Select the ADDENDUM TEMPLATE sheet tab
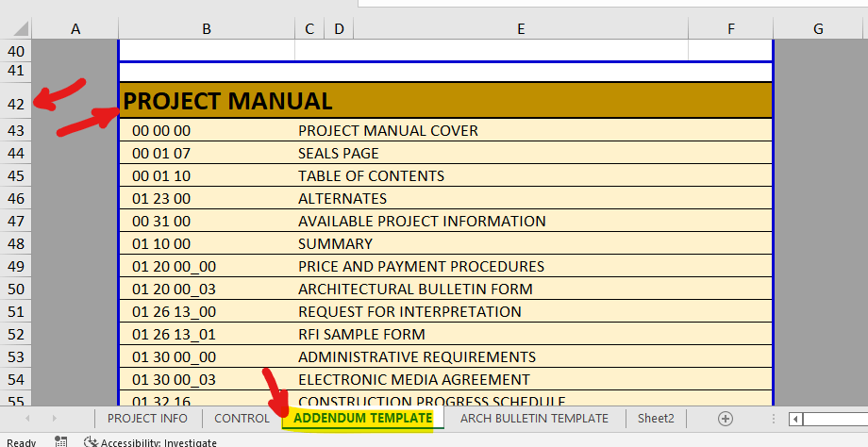 click(x=363, y=418)
